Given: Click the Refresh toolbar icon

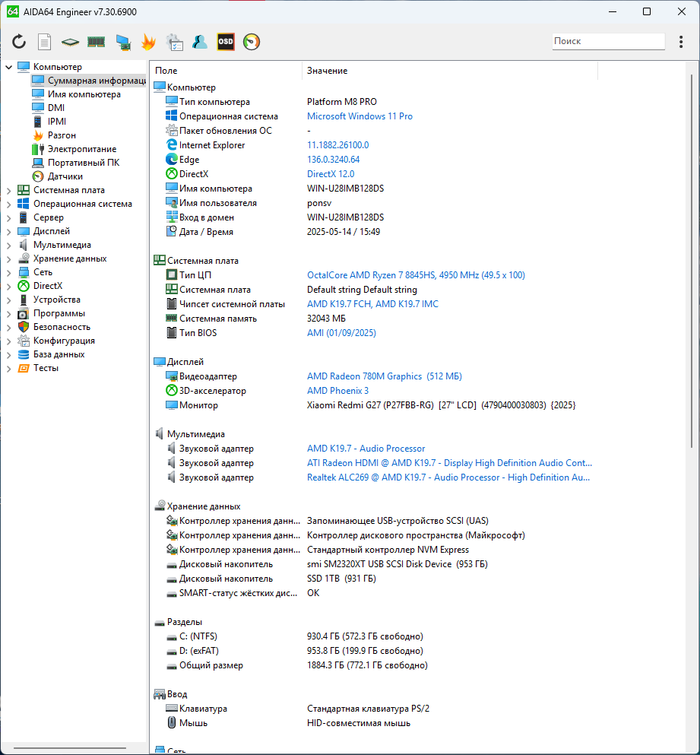Looking at the screenshot, I should tap(19, 42).
